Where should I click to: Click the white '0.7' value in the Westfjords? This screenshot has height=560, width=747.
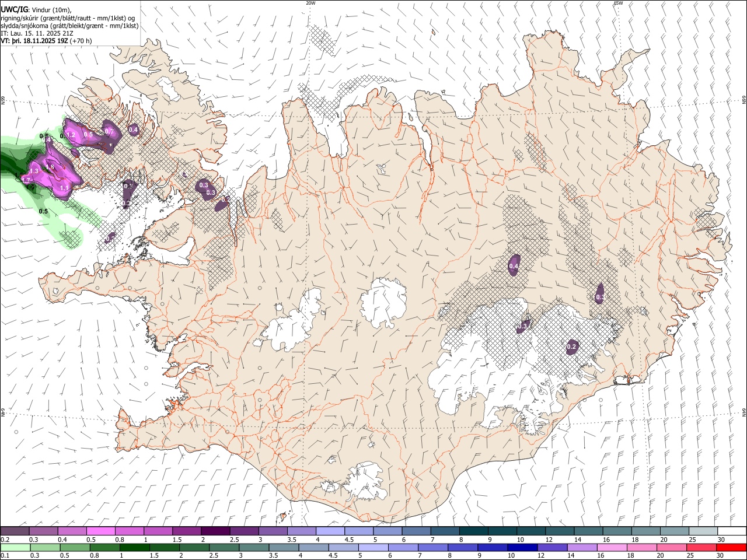[x=109, y=131]
